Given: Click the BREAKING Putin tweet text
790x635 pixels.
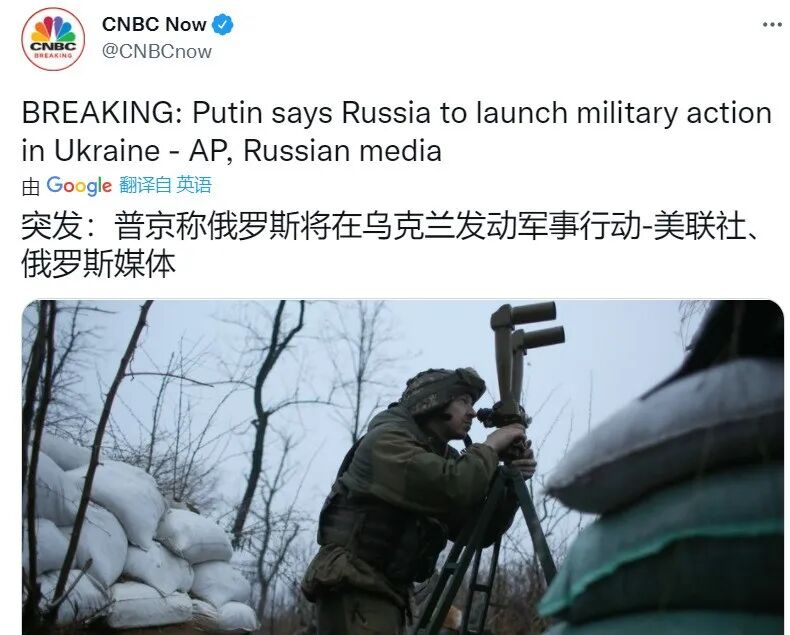Looking at the screenshot, I should click(x=397, y=132).
